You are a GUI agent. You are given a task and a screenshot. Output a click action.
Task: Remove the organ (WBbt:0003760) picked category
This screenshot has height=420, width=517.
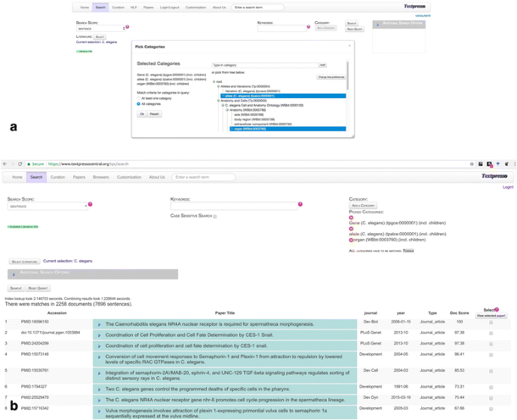pyautogui.click(x=351, y=240)
